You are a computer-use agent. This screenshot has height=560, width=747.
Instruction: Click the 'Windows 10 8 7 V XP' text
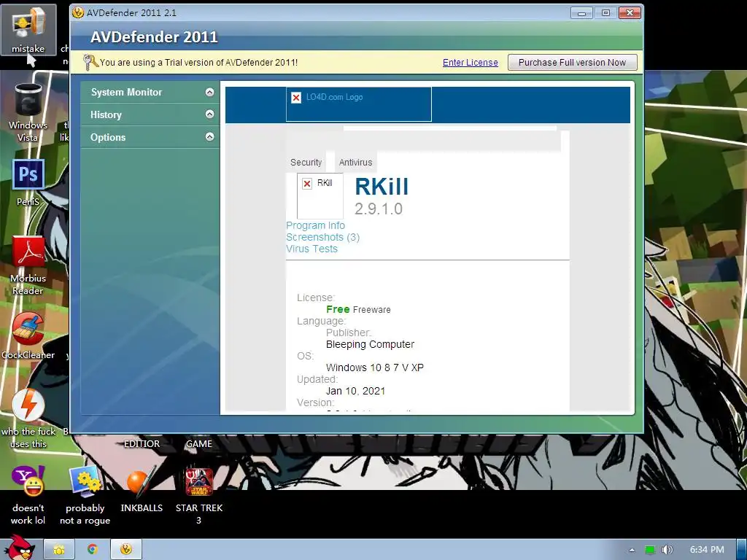click(375, 367)
